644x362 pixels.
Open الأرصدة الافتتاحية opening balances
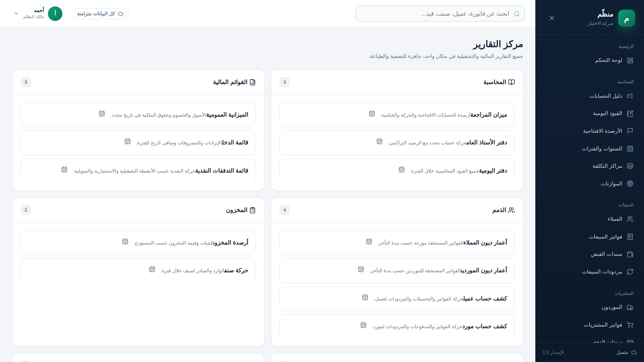click(590, 131)
